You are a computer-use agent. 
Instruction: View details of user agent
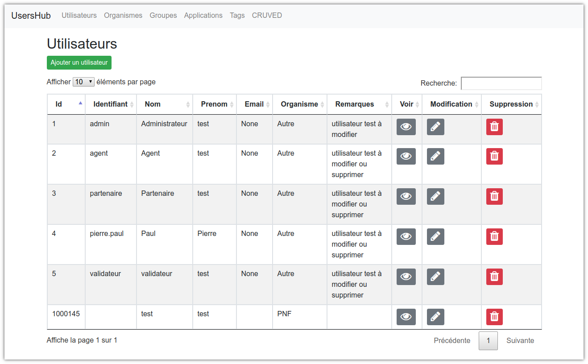pyautogui.click(x=406, y=157)
